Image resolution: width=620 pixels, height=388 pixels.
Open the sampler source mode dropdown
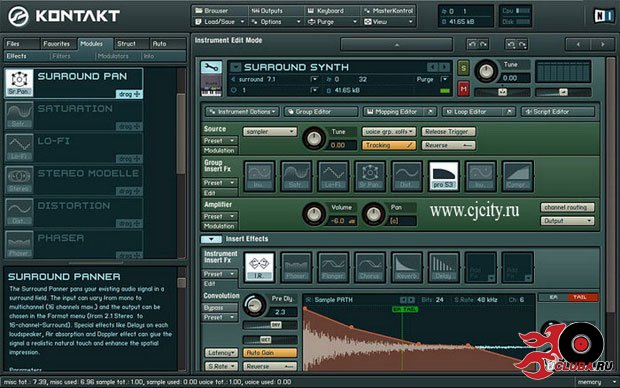tap(270, 131)
